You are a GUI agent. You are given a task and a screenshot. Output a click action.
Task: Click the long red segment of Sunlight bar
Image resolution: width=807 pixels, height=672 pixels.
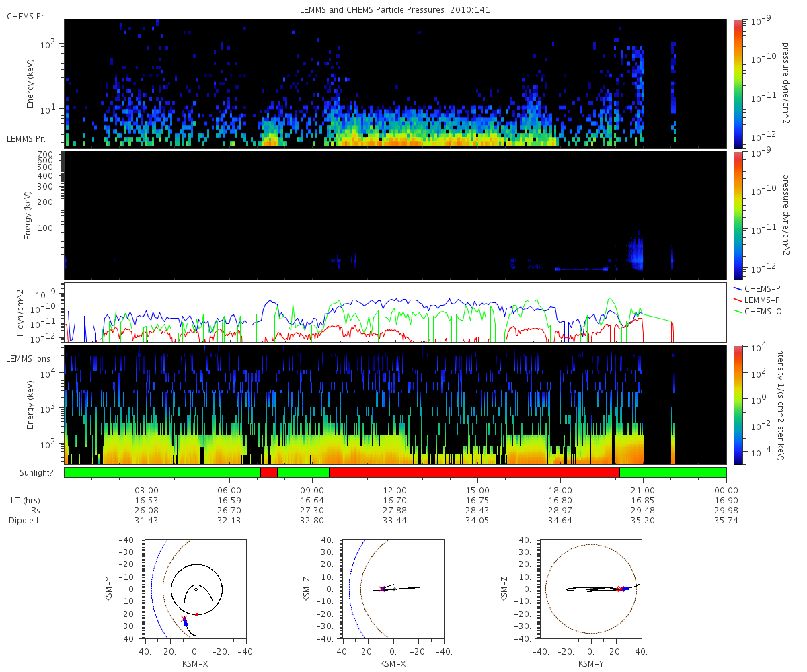[474, 472]
